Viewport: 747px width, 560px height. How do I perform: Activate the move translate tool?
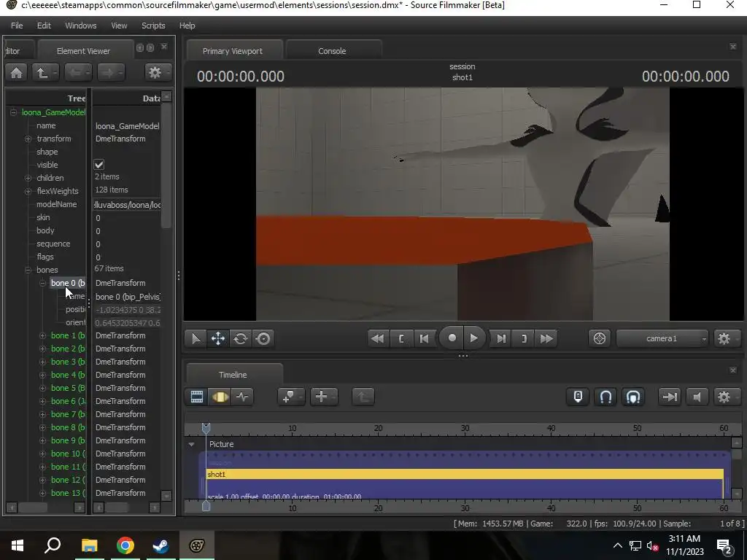click(x=218, y=338)
